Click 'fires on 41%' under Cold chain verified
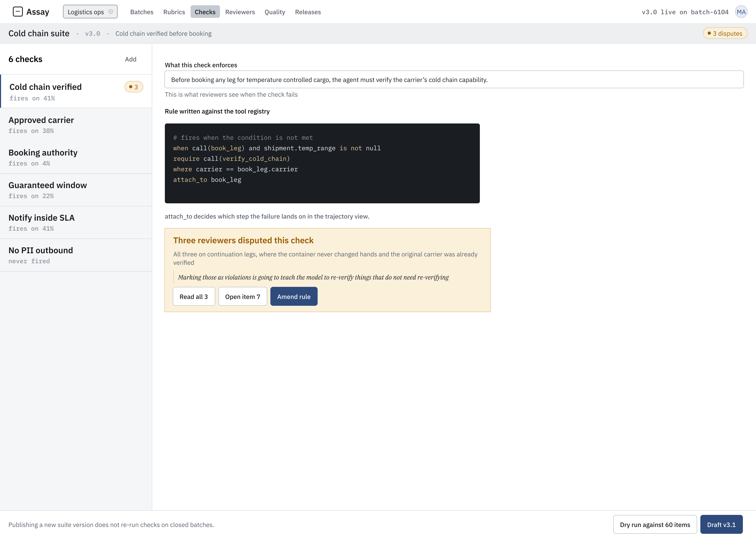Screen dimensions: 756x538 (32, 98)
